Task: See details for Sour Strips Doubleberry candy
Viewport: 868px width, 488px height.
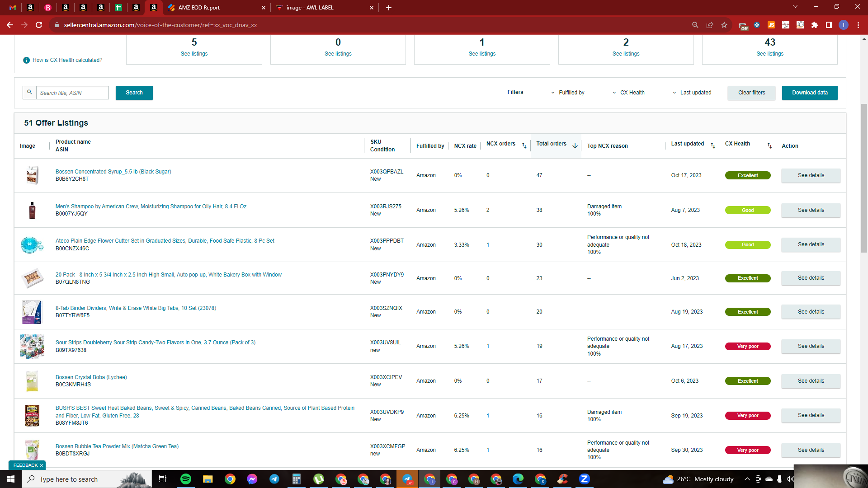Action: tap(811, 346)
